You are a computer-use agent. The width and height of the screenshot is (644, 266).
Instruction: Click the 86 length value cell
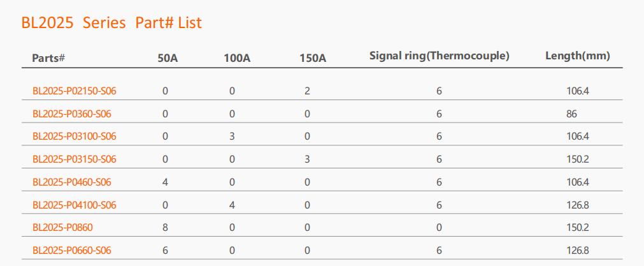coord(571,114)
